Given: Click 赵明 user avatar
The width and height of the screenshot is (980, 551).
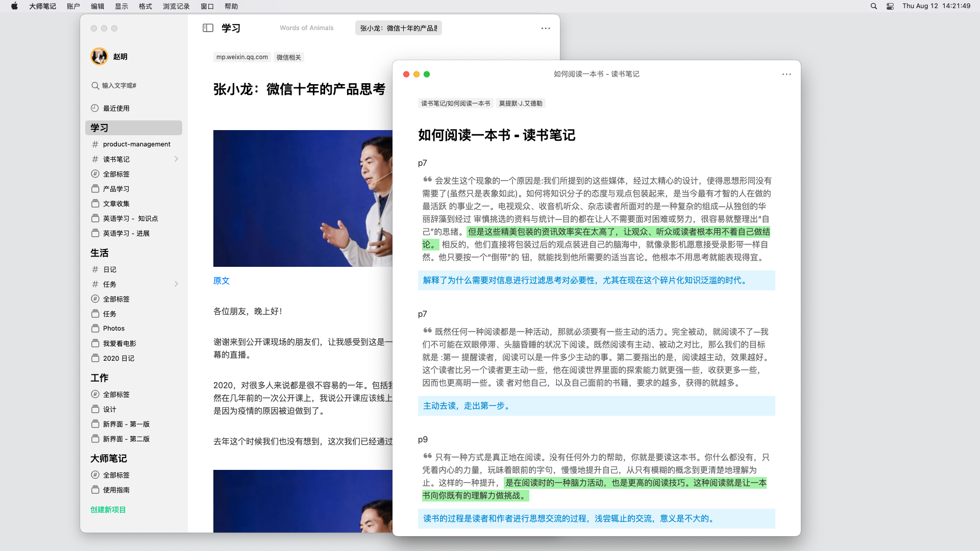Looking at the screenshot, I should coord(99,57).
